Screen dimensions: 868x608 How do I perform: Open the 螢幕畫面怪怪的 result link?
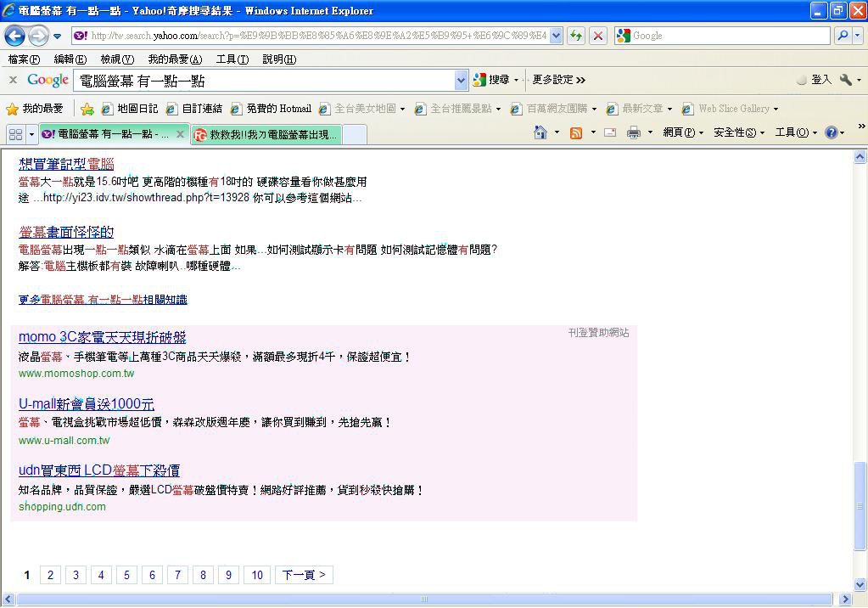click(66, 232)
